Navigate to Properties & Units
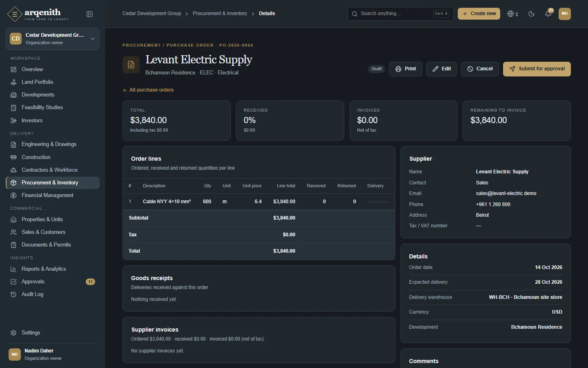Viewport: 588px width, 368px height. coord(53,220)
